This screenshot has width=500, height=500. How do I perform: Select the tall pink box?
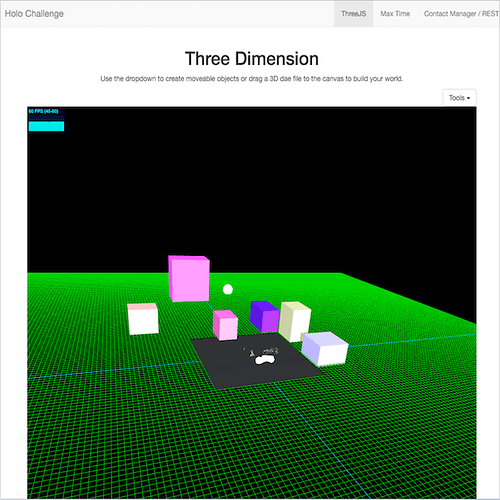click(189, 279)
